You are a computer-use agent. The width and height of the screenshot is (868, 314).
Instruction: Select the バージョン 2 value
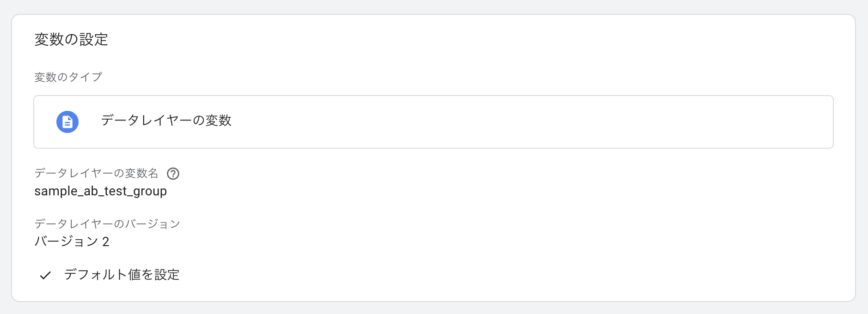click(x=72, y=242)
